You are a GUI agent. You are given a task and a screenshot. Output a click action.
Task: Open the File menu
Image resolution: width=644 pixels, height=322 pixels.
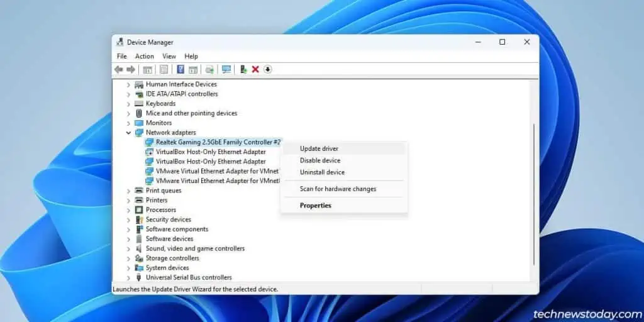point(121,56)
